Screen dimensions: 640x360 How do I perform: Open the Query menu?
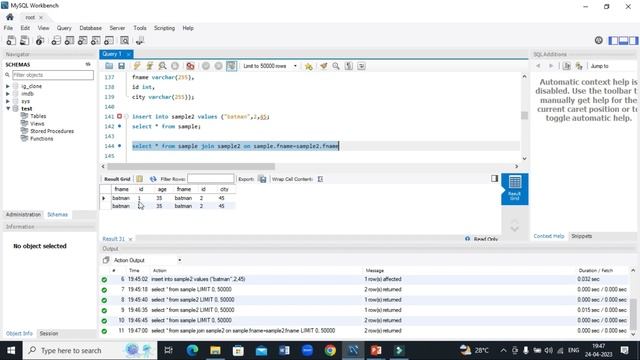64,28
